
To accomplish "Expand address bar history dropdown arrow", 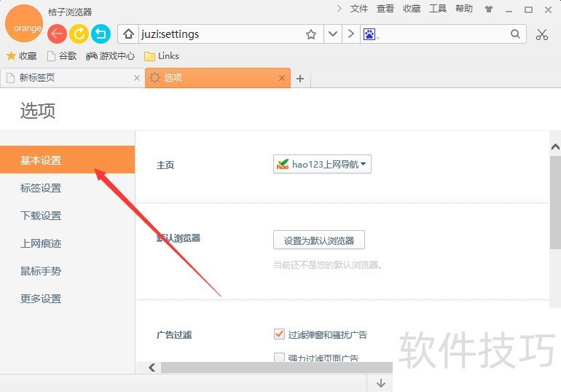I will coord(333,34).
